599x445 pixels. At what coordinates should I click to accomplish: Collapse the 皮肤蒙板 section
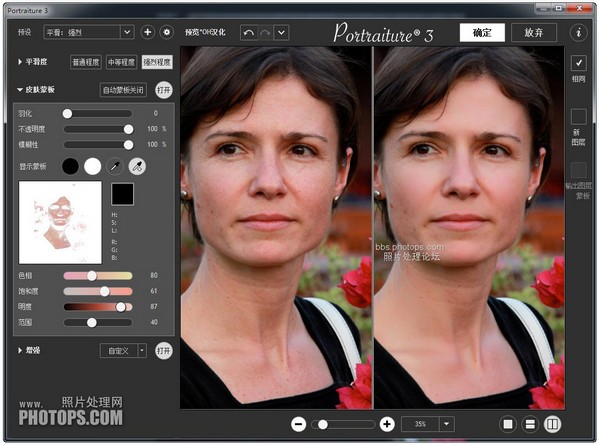tap(20, 90)
